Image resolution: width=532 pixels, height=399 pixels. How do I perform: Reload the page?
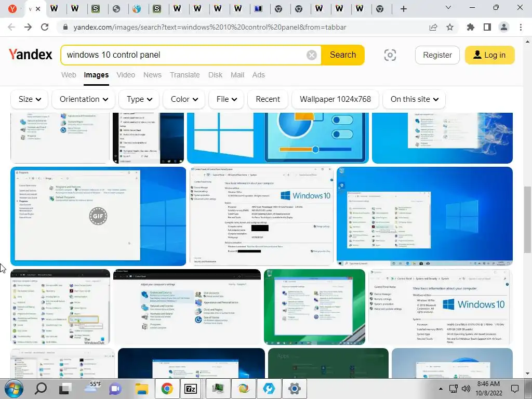[x=45, y=27]
